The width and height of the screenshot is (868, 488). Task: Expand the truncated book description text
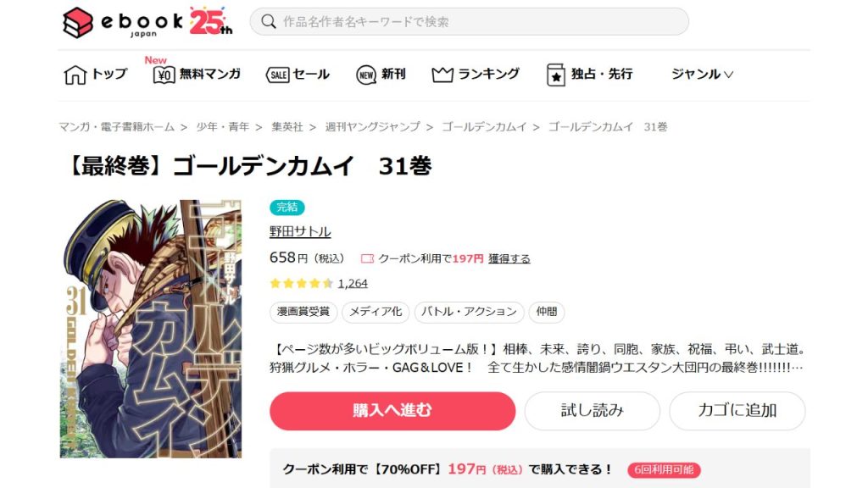pyautogui.click(x=797, y=368)
